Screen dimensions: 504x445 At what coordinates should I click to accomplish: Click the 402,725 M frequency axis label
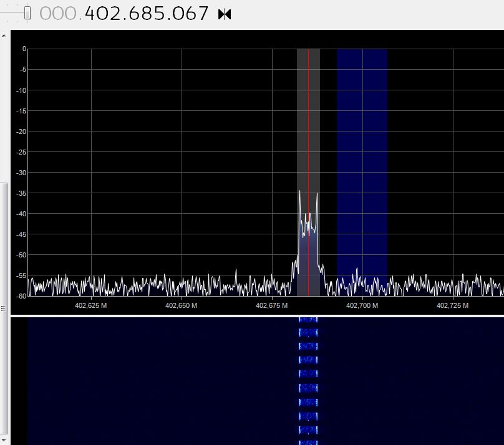(453, 305)
